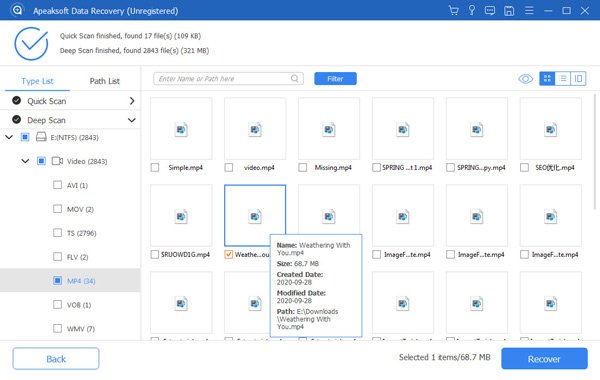This screenshot has width=600, height=380.
Task: Switch to content detail view
Action: [578, 78]
